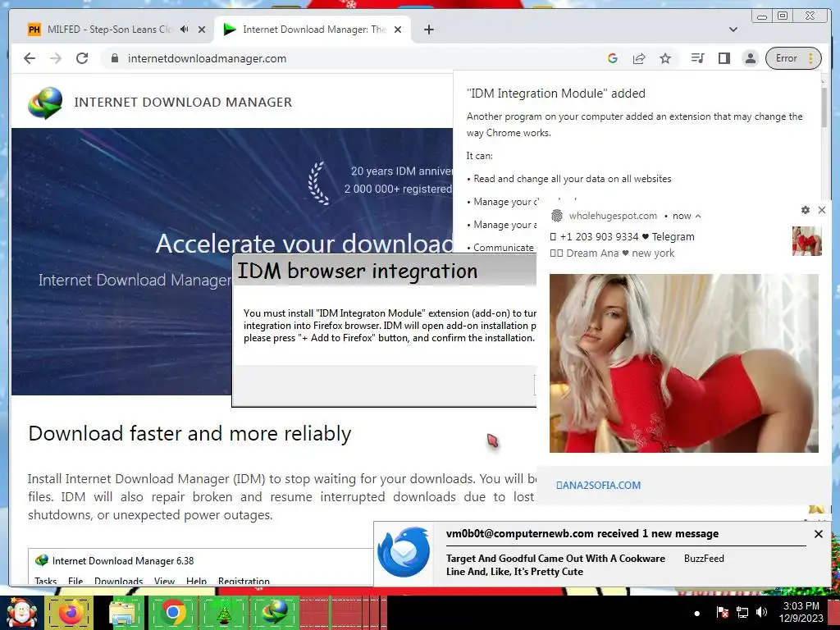Close the Thunderbird new message popup
This screenshot has width=840, height=630.
[x=818, y=534]
